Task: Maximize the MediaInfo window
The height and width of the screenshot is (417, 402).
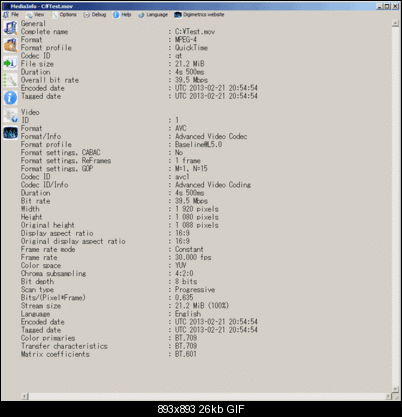Action: click(x=387, y=6)
